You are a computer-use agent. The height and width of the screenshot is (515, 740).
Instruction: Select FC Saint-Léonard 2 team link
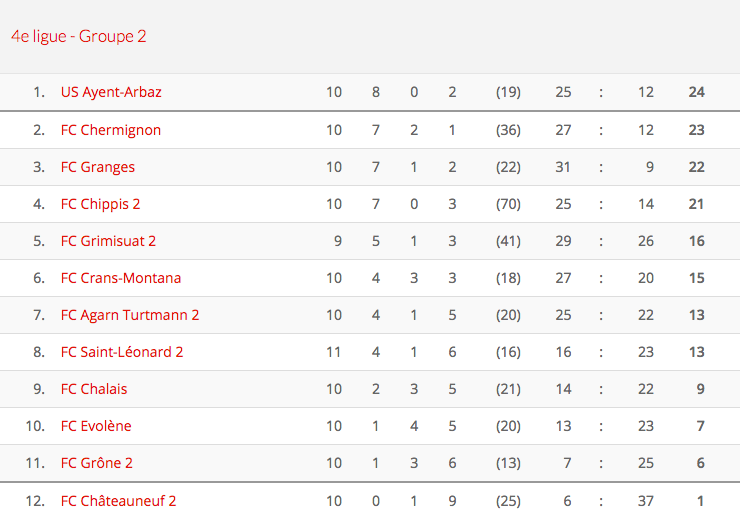click(x=122, y=352)
